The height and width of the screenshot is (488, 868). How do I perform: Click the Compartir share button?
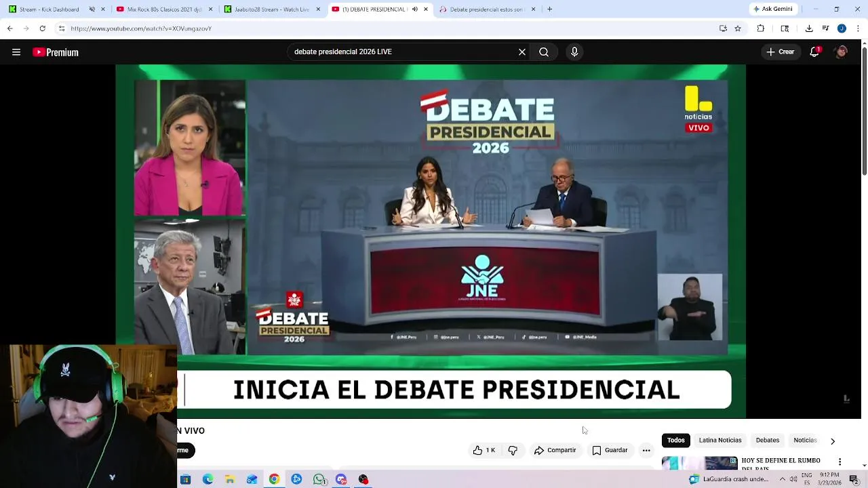(555, 450)
